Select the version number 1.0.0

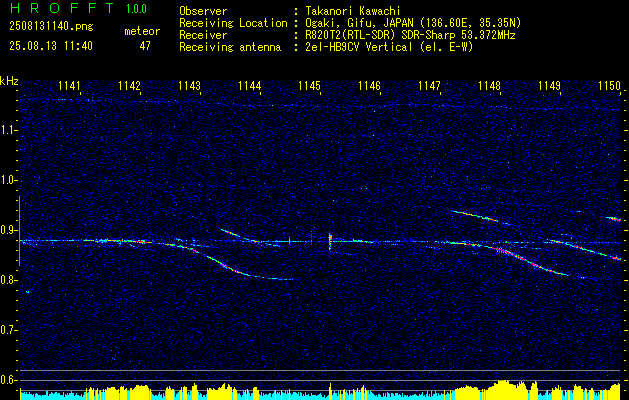[x=136, y=9]
